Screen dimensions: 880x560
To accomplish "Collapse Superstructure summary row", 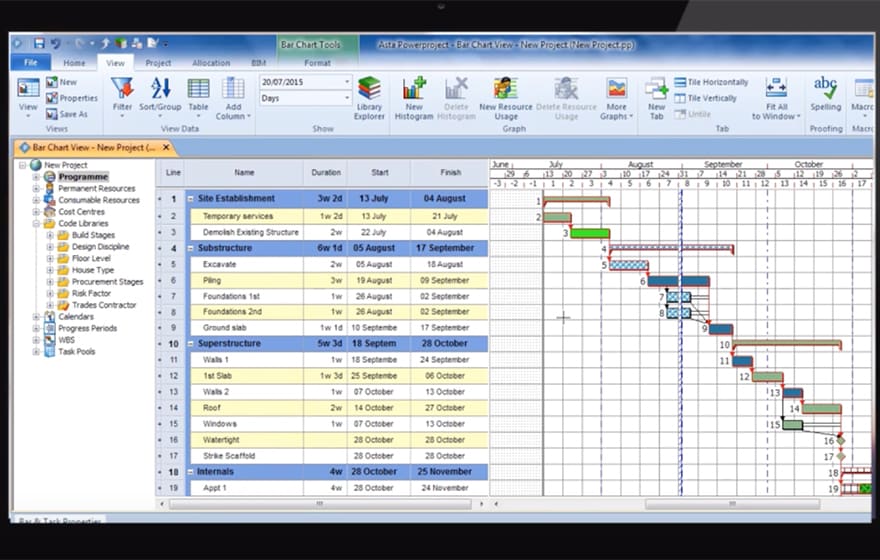I will 191,343.
